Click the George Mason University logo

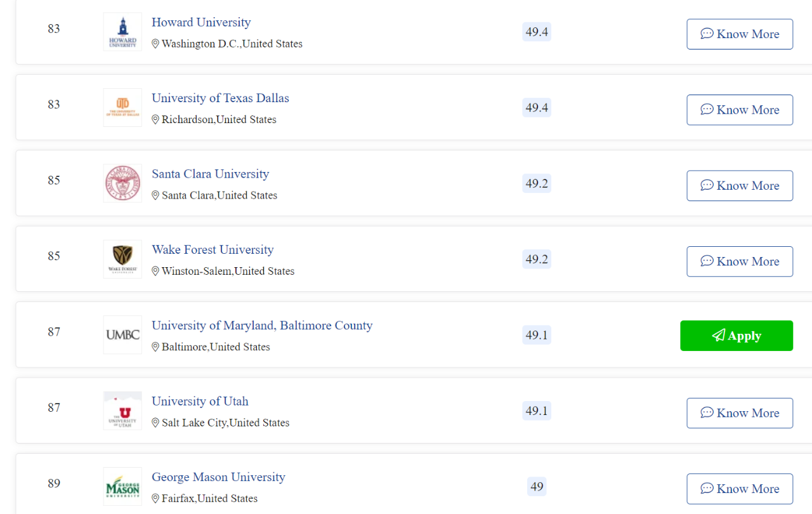coord(122,487)
